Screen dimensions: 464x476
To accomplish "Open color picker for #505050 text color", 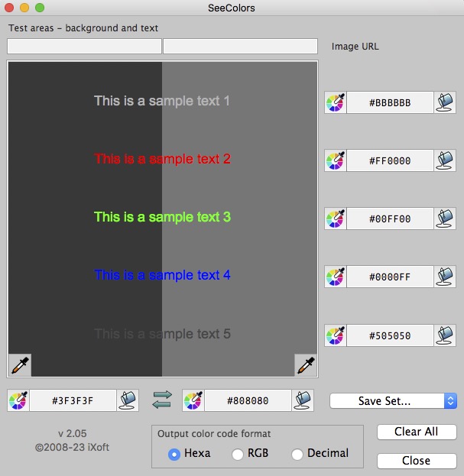I will click(x=336, y=335).
